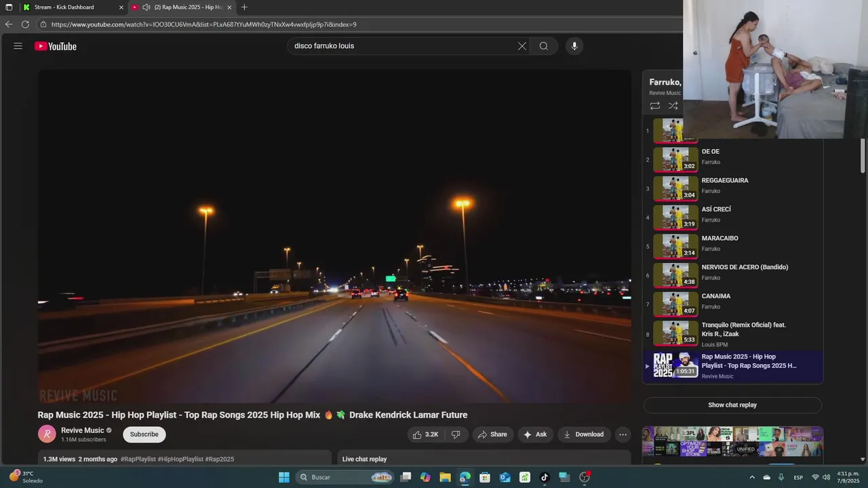Open the tab actions menu icon
This screenshot has width=868, height=488.
9,7
